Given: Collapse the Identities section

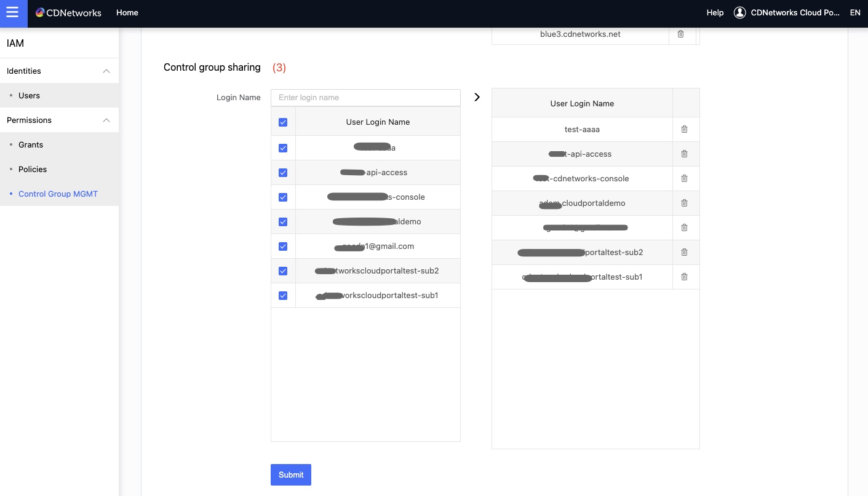Looking at the screenshot, I should 106,71.
